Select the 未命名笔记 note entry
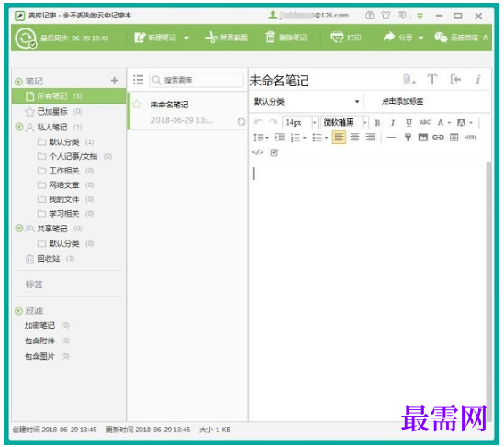Image resolution: width=504 pixels, height=447 pixels. 187,111
